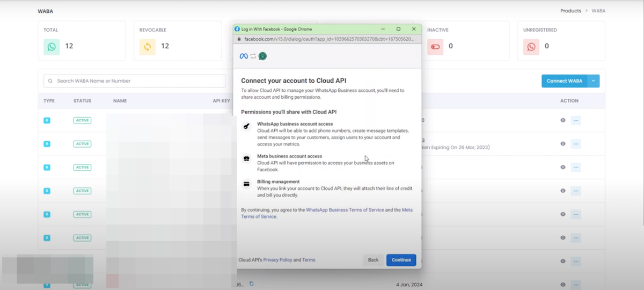Click the 0 count in the UNREGISTERED card
Viewport: 644px width, 290px height.
click(x=547, y=46)
